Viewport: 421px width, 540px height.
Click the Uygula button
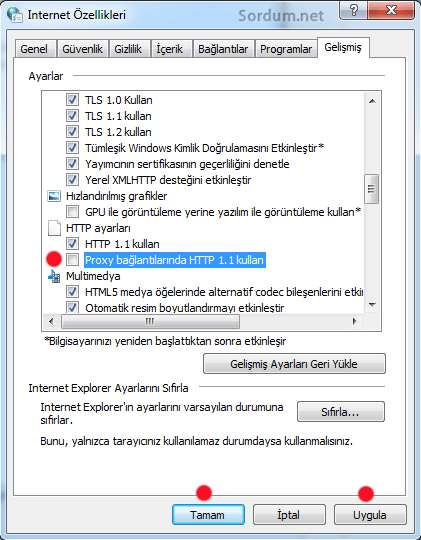click(370, 515)
